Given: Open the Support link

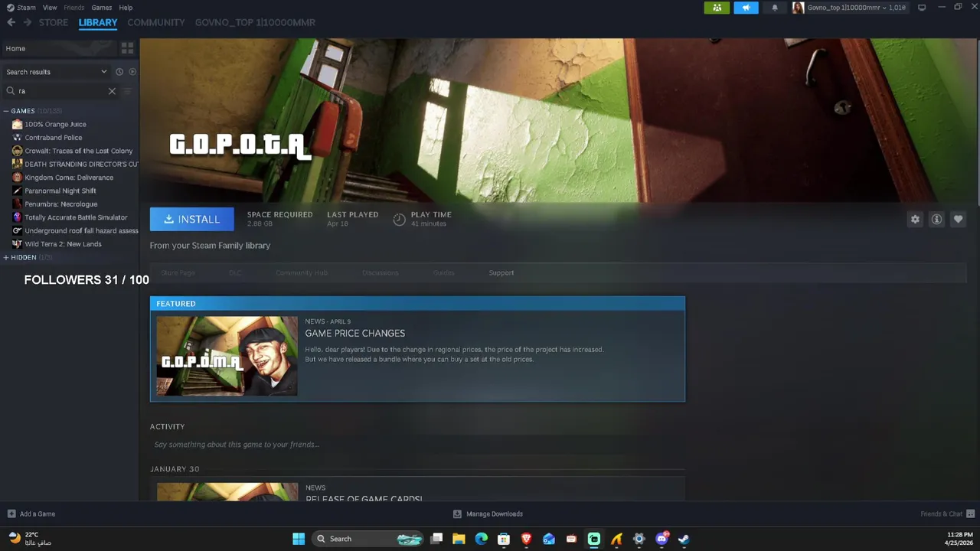Looking at the screenshot, I should pyautogui.click(x=501, y=272).
